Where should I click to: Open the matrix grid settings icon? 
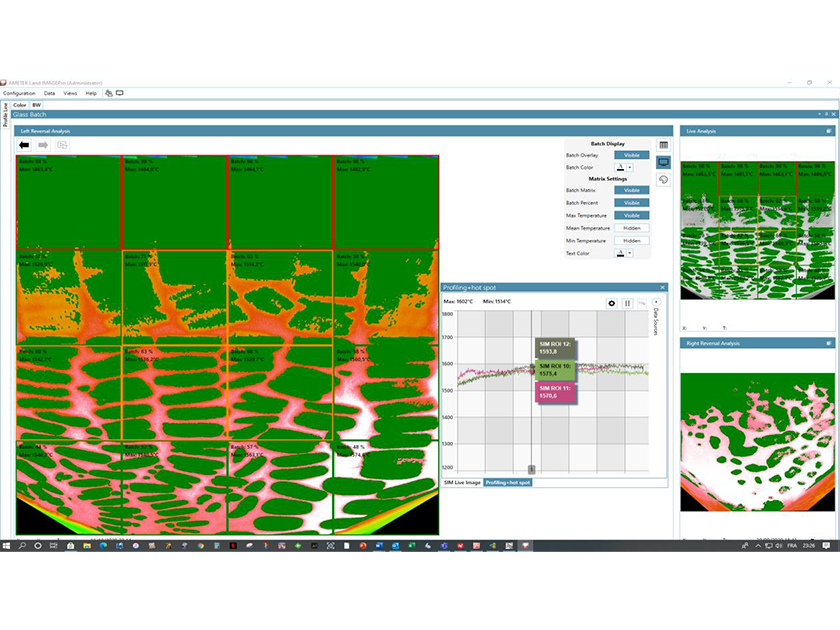(663, 145)
